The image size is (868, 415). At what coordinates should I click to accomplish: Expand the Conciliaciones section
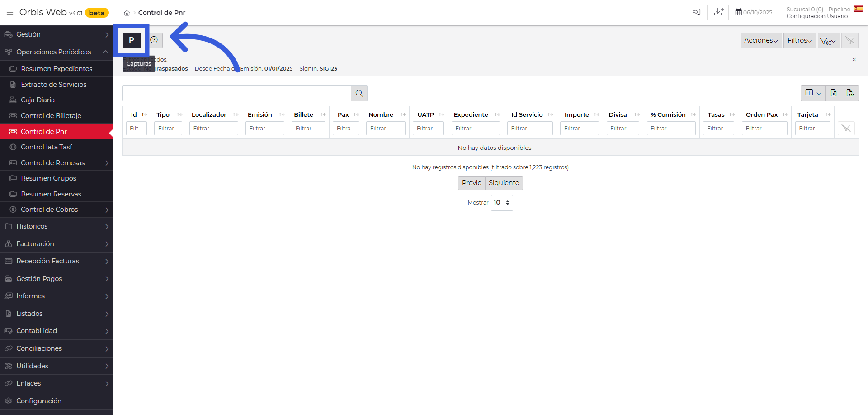click(57, 348)
